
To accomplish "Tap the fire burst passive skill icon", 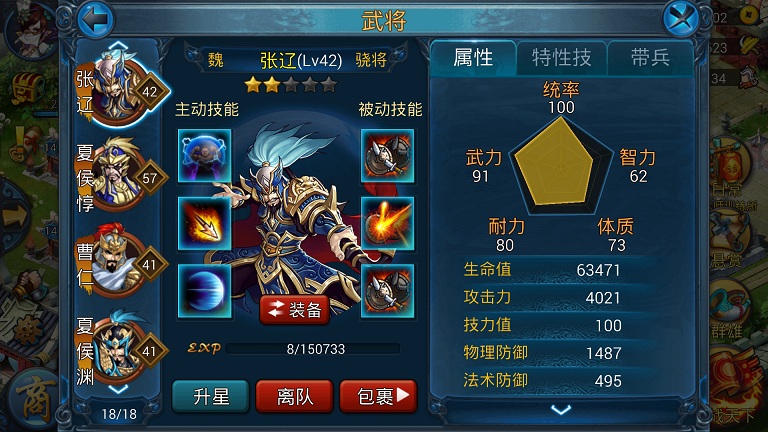I will click(387, 223).
